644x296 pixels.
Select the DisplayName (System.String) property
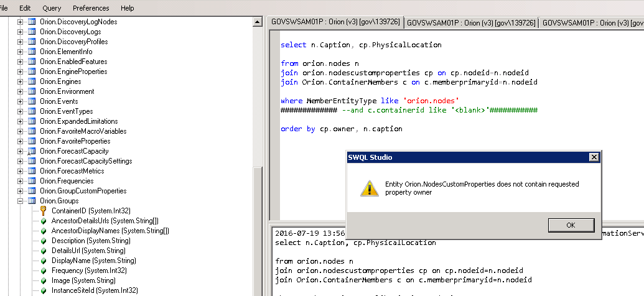[93, 261]
